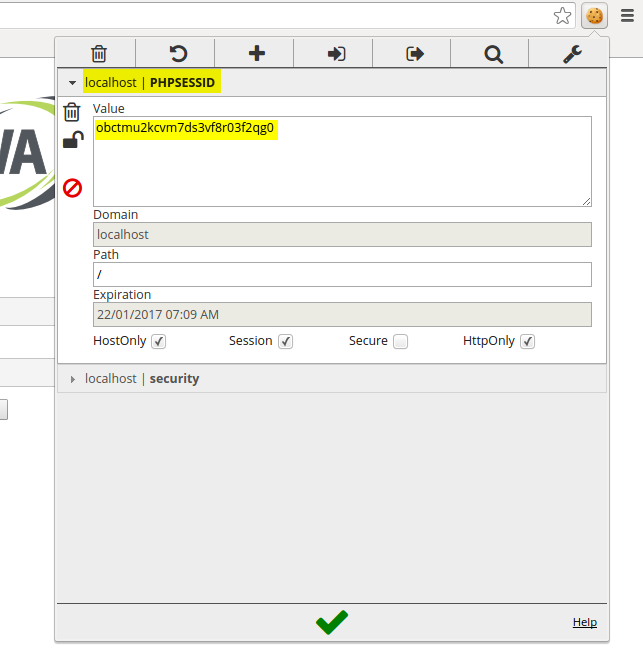This screenshot has height=670, width=643.
Task: Block PHPSESSID cookie with red prohibit icon
Action: click(x=72, y=187)
